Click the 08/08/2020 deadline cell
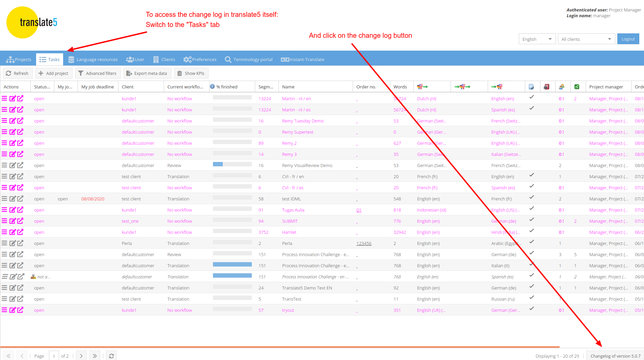644x360 pixels. coord(93,199)
